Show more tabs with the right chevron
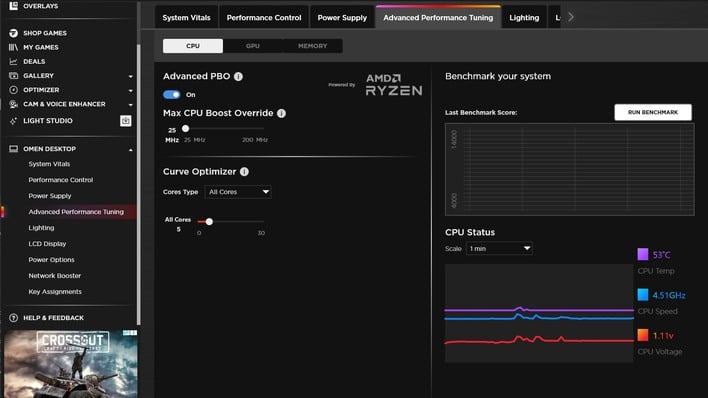Screen dimensions: 708x398 (x=571, y=17)
